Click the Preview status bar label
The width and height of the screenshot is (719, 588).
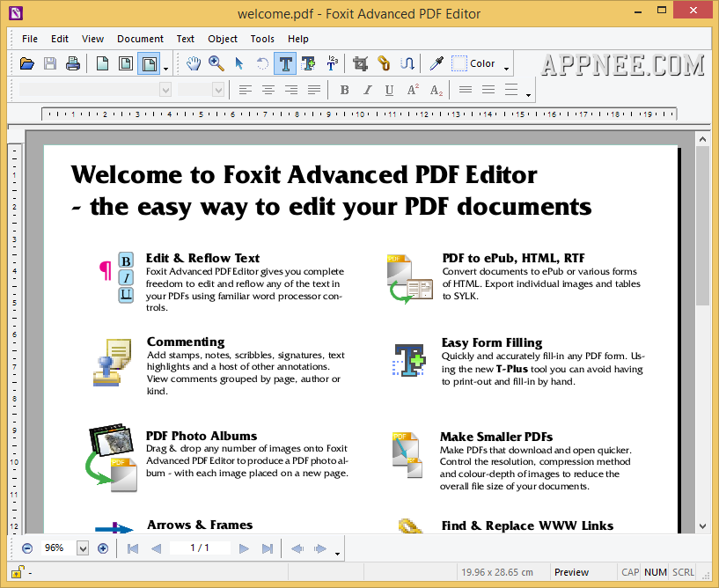point(571,572)
